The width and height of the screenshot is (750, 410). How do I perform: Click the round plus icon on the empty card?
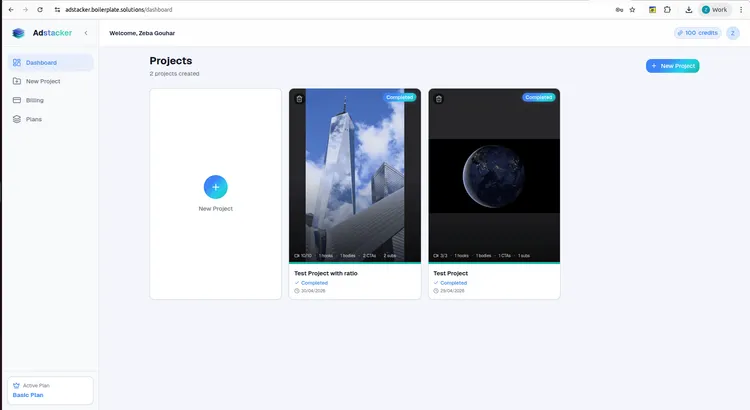coord(216,187)
